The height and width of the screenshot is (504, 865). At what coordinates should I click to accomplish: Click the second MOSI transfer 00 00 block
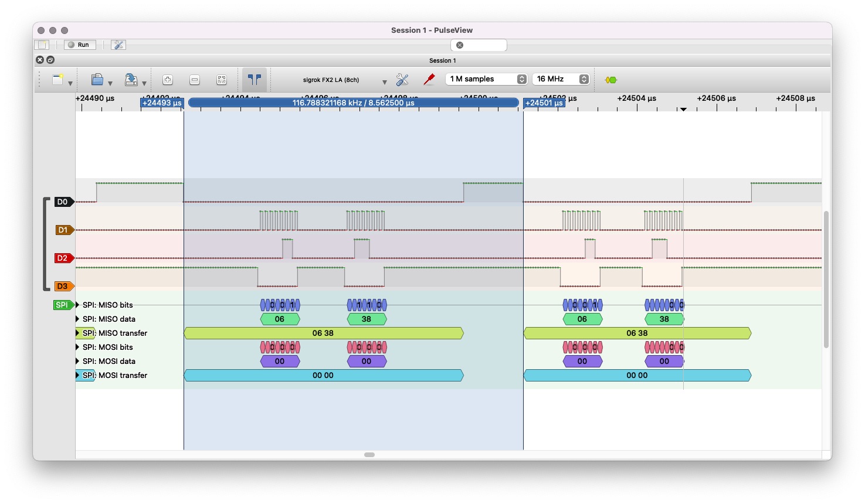(637, 375)
